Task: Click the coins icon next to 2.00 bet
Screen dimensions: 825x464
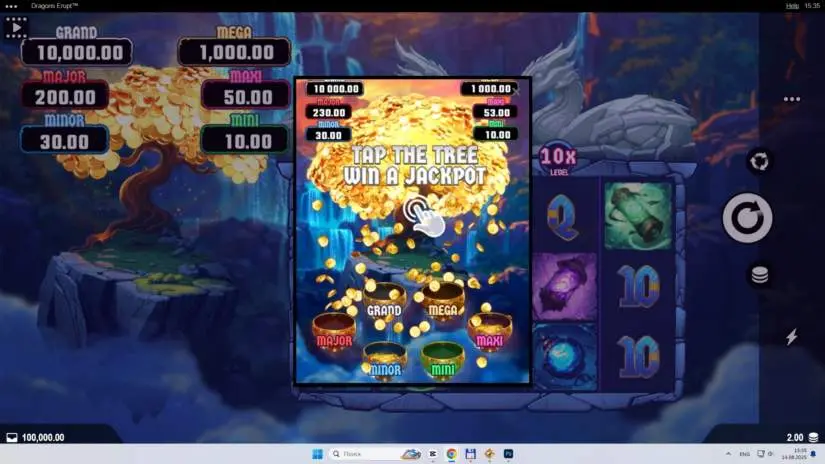Action: pyautogui.click(x=813, y=437)
